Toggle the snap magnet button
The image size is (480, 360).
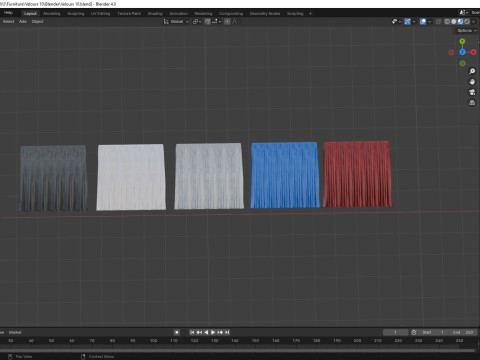207,21
